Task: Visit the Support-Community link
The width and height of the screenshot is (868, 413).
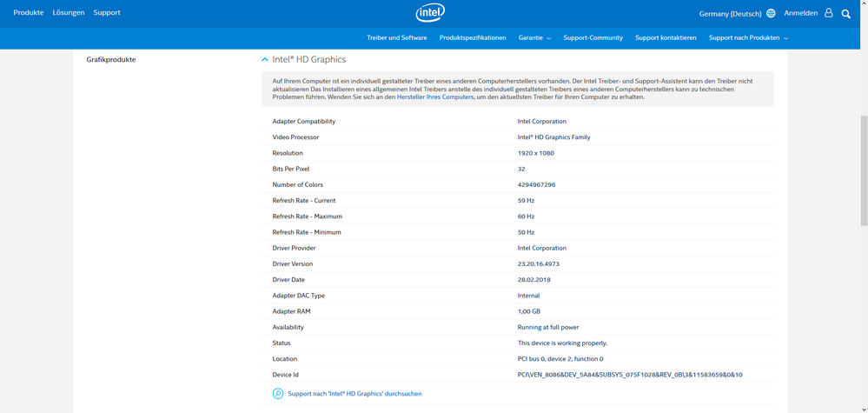Action: [593, 37]
